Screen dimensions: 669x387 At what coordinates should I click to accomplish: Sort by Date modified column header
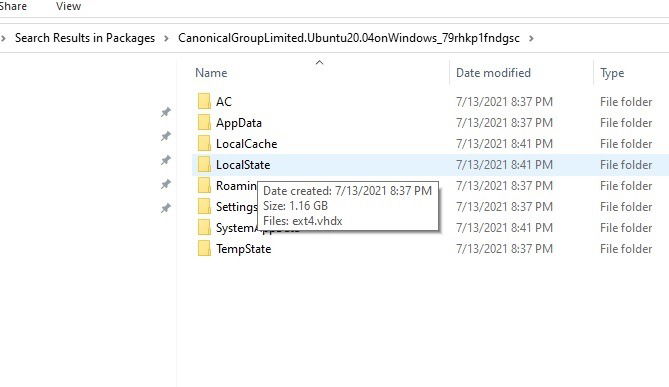(x=493, y=73)
